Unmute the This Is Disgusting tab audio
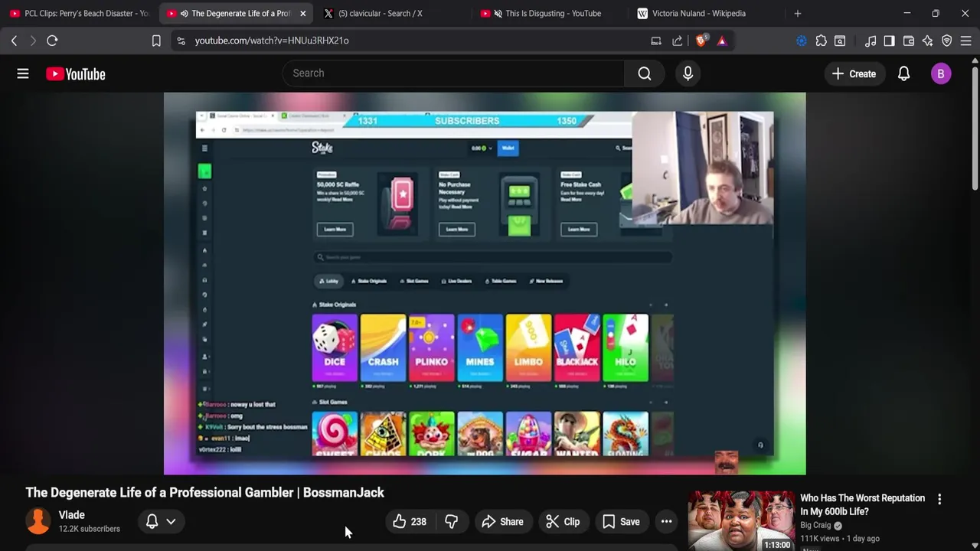 pyautogui.click(x=498, y=13)
